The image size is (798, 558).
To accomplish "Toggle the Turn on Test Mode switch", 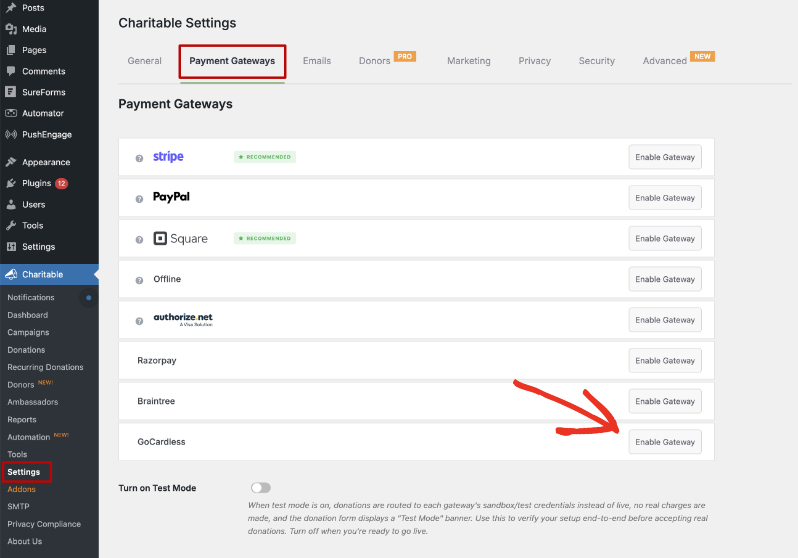I will [261, 488].
